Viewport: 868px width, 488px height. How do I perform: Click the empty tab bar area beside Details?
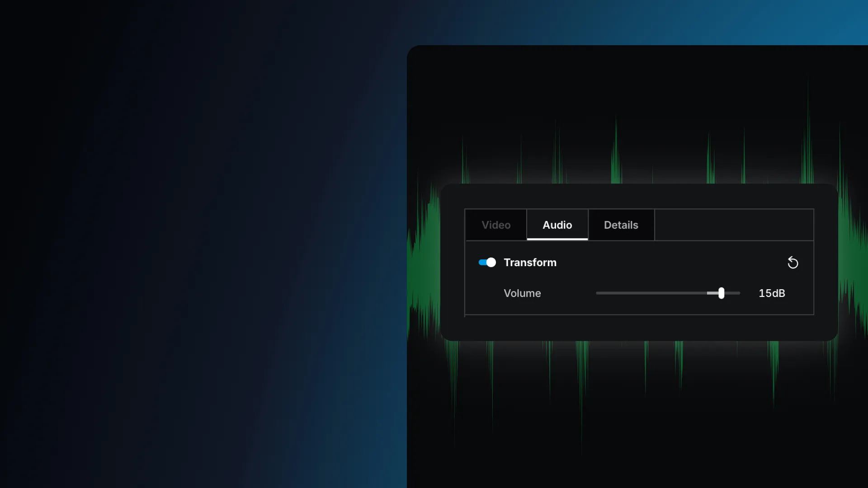click(733, 225)
